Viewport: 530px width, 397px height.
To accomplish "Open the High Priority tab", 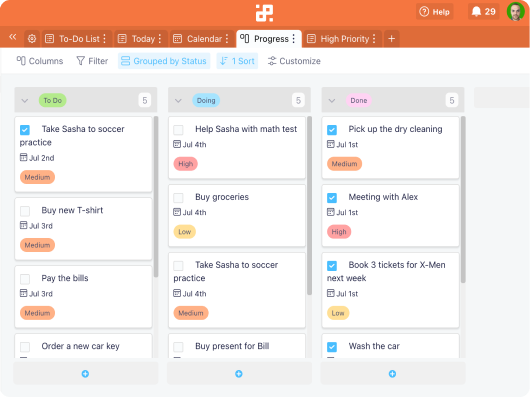I will click(342, 39).
